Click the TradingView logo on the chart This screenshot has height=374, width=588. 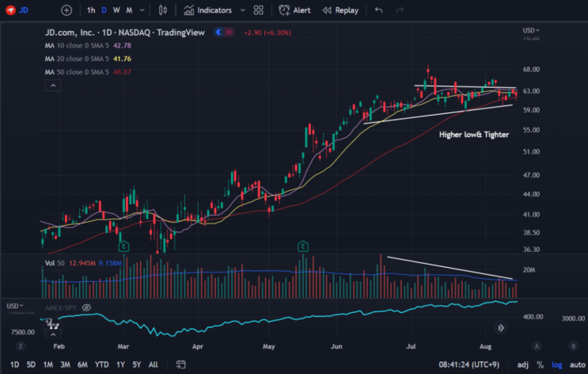pyautogui.click(x=52, y=324)
